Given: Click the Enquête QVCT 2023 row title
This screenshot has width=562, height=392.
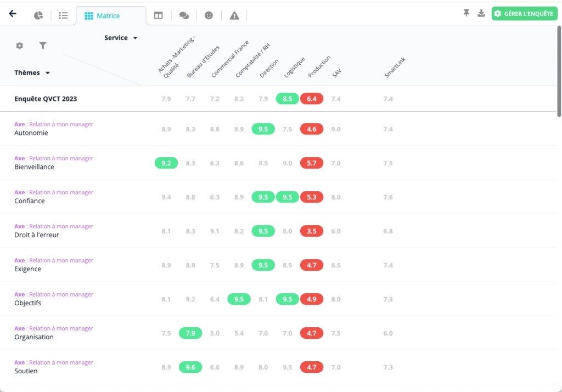Looking at the screenshot, I should click(x=46, y=99).
